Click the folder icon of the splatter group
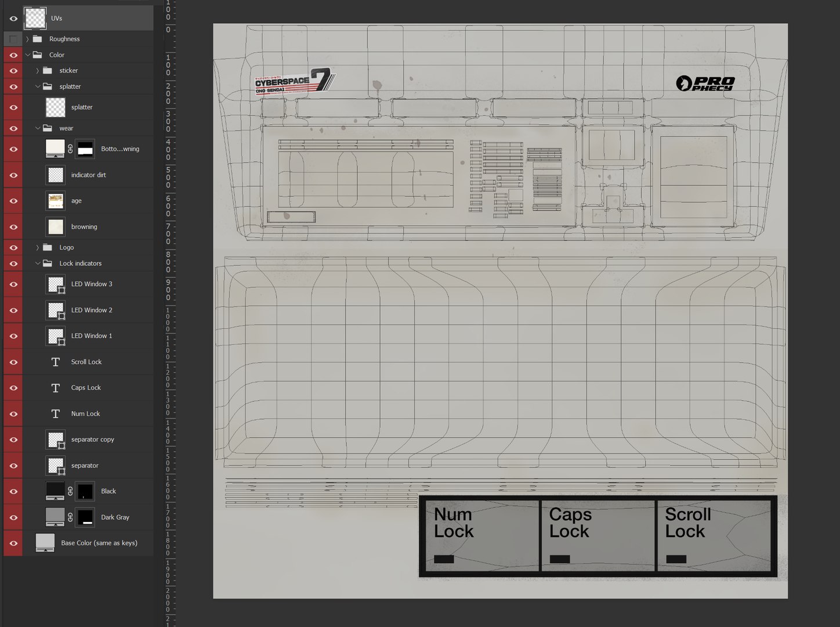 click(48, 87)
